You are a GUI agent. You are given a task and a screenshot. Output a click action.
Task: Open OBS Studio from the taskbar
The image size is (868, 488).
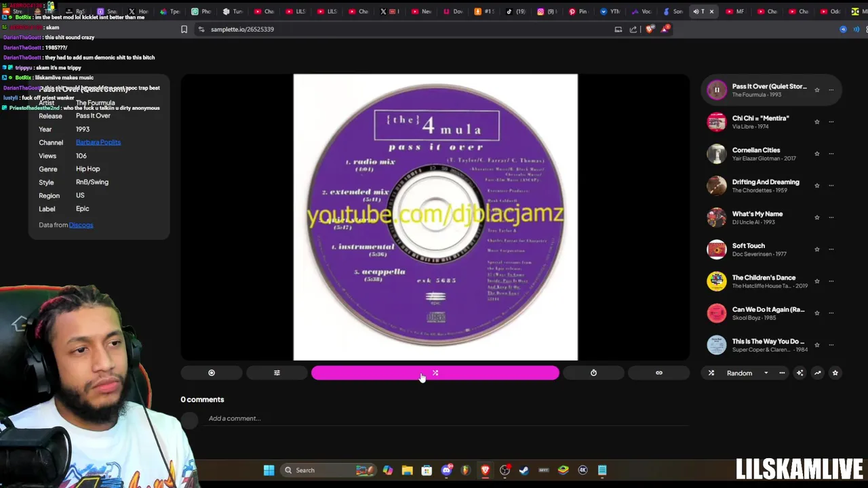click(x=505, y=470)
